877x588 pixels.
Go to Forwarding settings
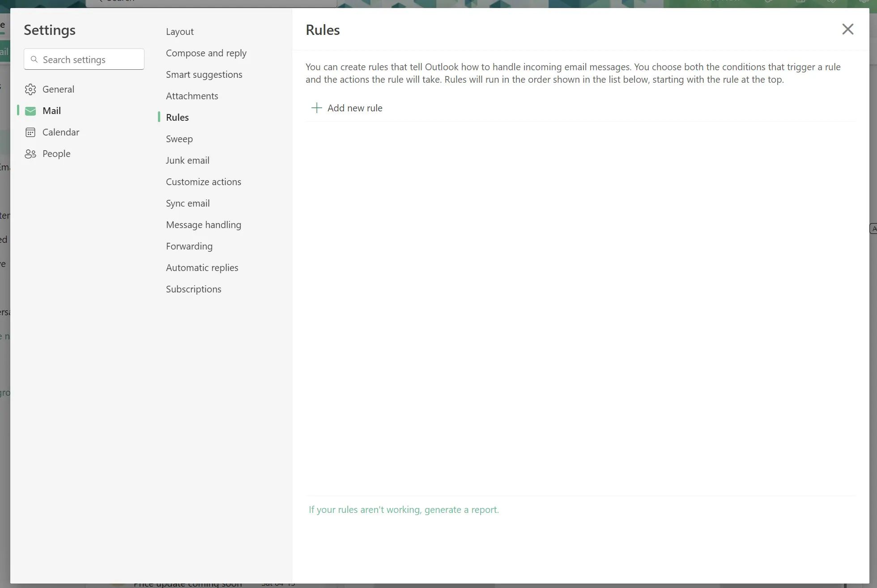coord(189,246)
